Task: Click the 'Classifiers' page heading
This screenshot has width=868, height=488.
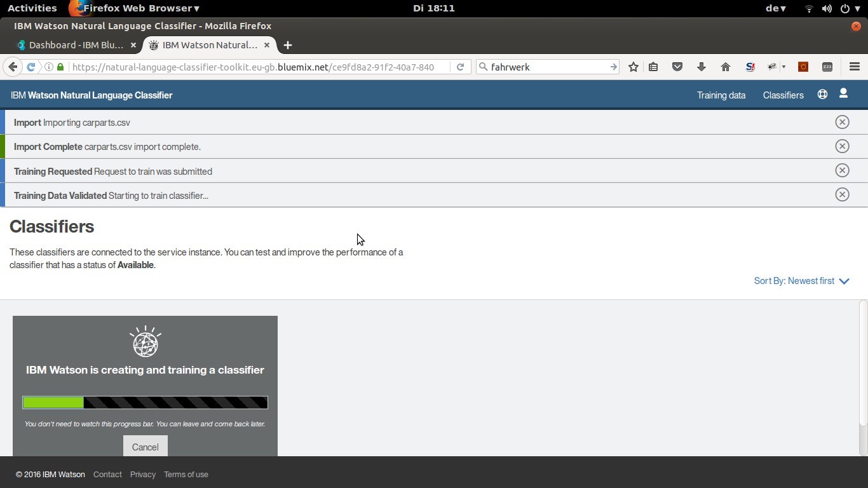Action: point(51,227)
